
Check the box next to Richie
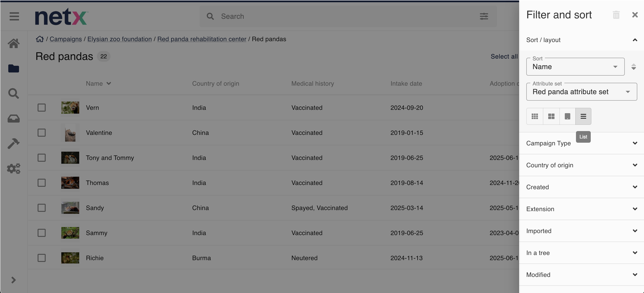click(41, 258)
